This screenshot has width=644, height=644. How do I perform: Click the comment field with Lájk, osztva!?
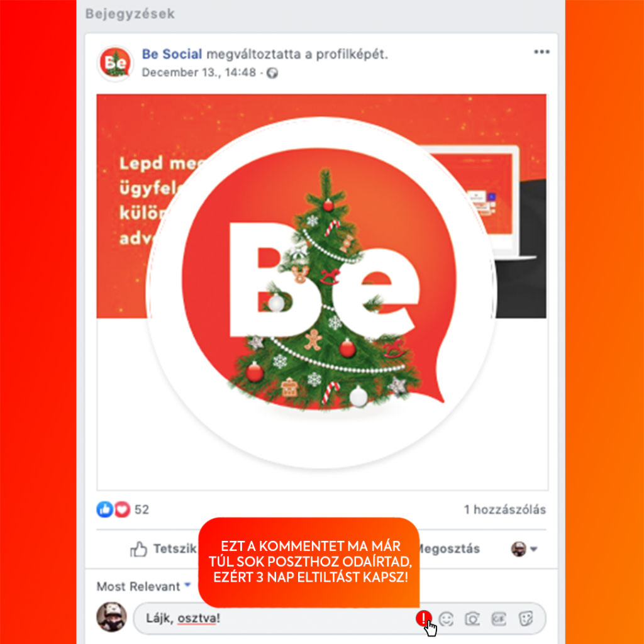[x=339, y=619]
